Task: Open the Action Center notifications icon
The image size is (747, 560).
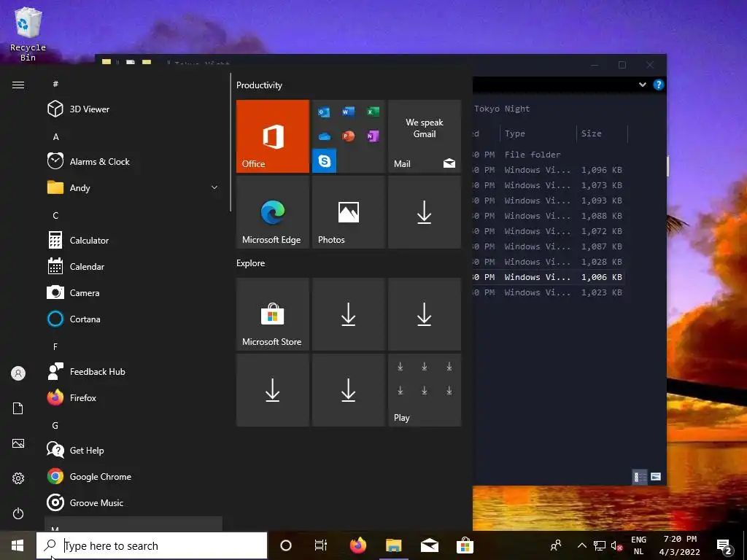Action: tap(724, 546)
